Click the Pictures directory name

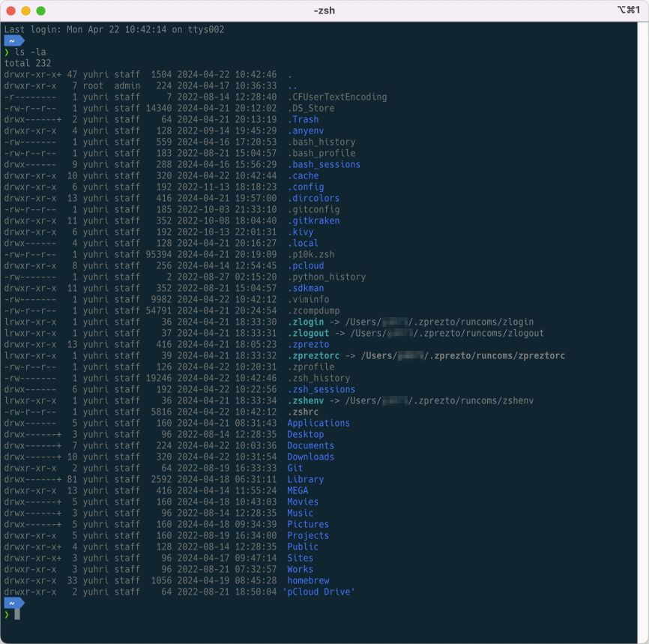pyautogui.click(x=308, y=524)
